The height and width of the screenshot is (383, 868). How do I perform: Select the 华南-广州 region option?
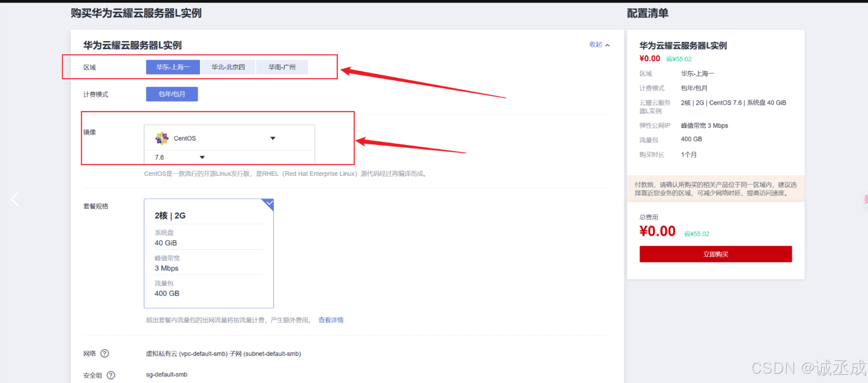pos(282,67)
